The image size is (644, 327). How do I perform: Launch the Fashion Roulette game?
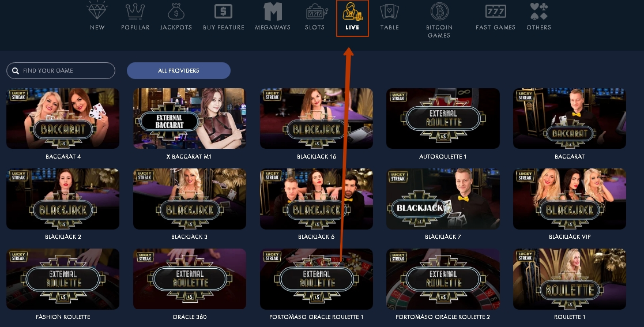(63, 279)
